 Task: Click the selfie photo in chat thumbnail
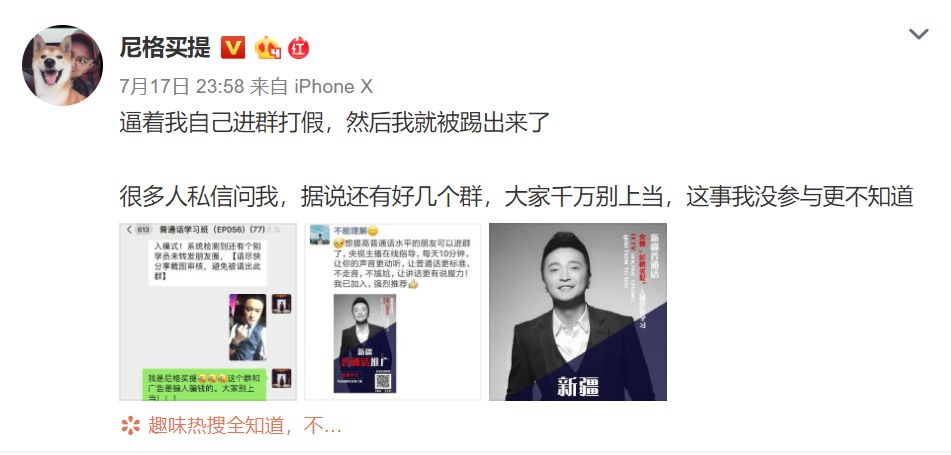coord(247,328)
